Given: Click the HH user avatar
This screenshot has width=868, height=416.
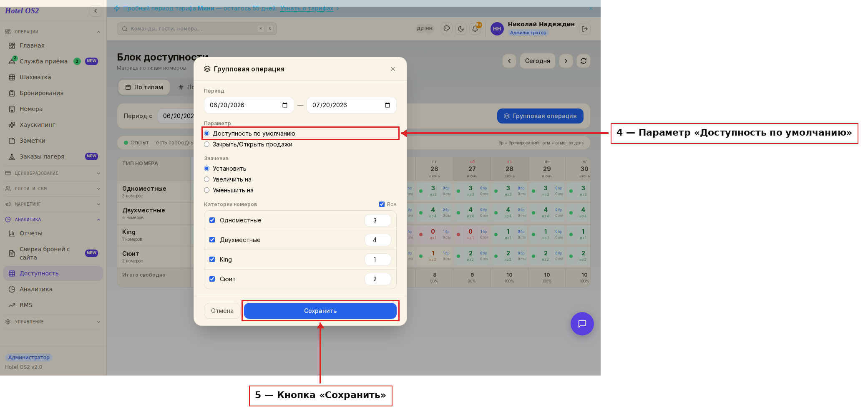Looking at the screenshot, I should click(x=497, y=29).
